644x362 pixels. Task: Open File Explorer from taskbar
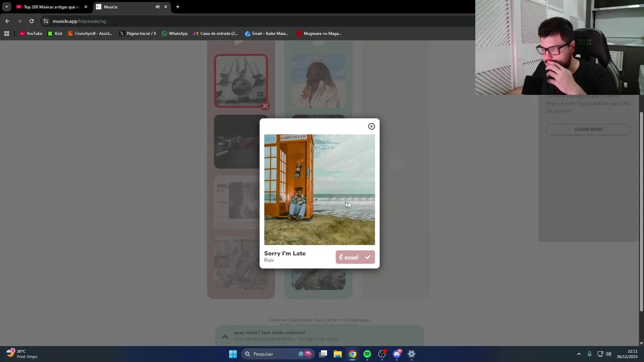point(338,354)
